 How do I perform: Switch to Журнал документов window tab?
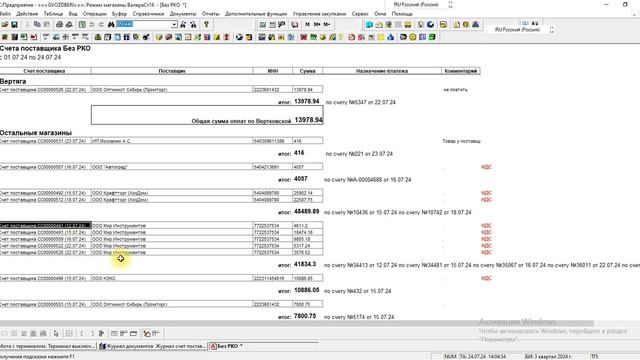tap(153, 346)
